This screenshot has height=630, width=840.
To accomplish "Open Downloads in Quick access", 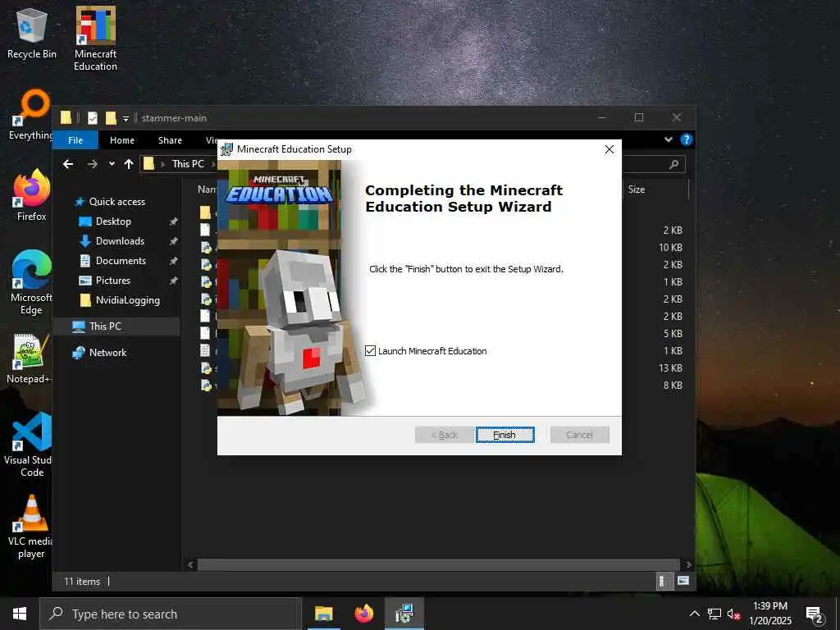I will tap(120, 241).
